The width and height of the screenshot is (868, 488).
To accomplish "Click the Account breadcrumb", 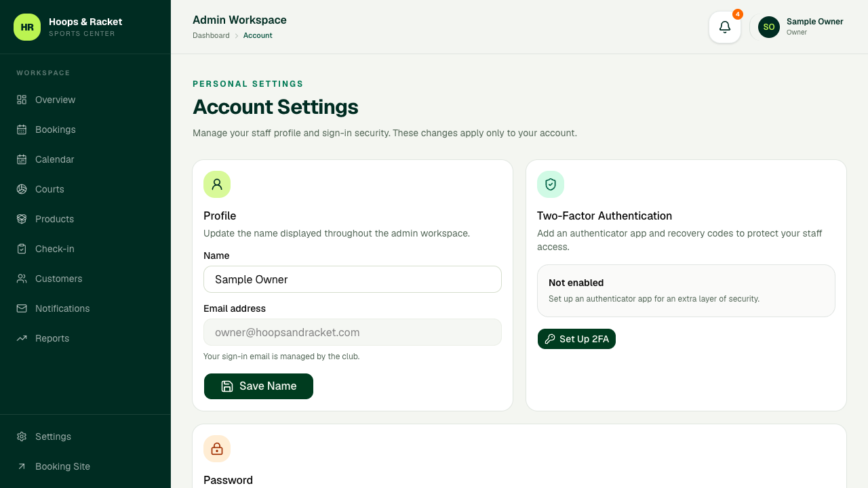I will click(258, 35).
